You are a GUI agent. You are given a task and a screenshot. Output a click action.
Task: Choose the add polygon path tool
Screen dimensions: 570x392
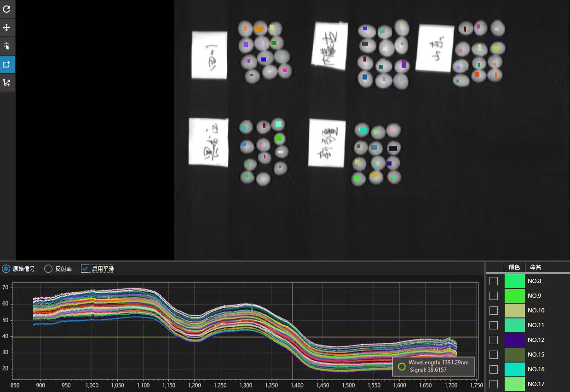(x=7, y=83)
